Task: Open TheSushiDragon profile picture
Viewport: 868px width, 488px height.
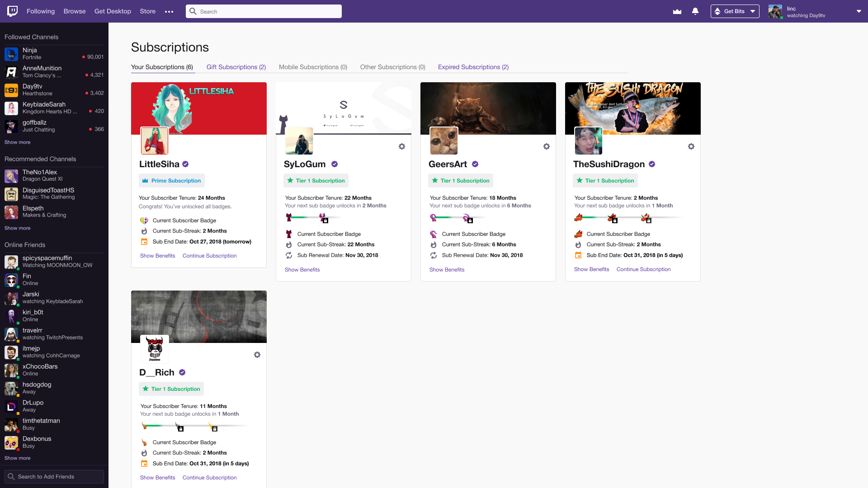Action: [589, 141]
